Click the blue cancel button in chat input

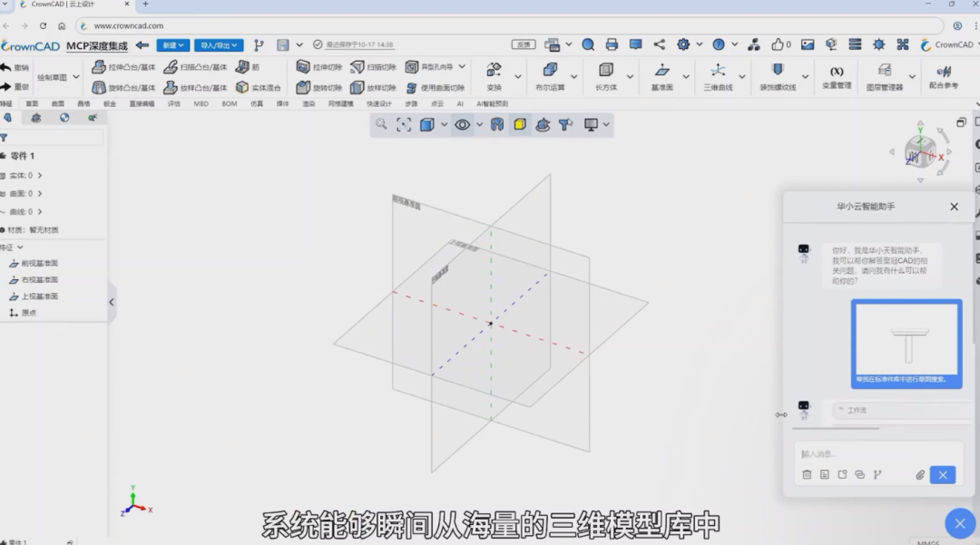point(943,475)
